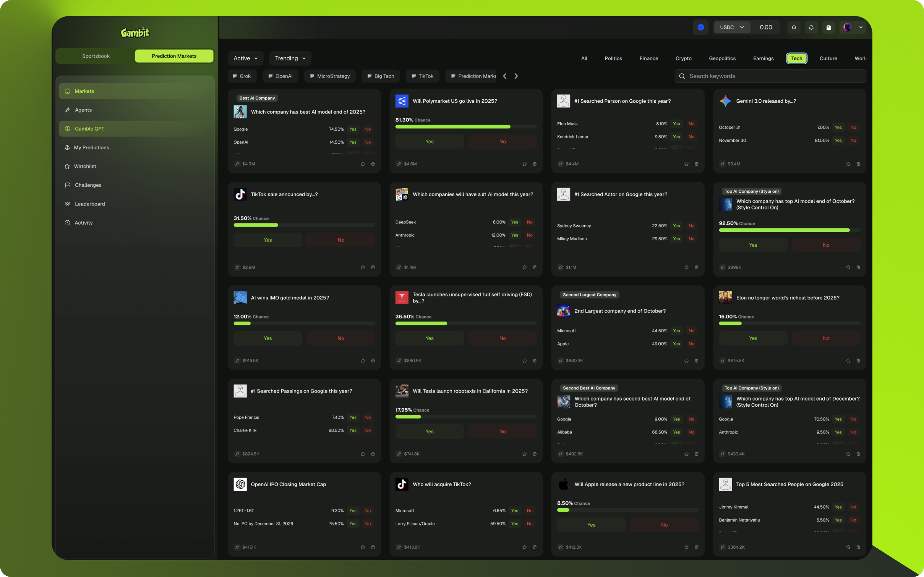Screen dimensions: 924x577
Task: Click the 36.50% chance bar on Tesla FSD
Action: pos(466,323)
